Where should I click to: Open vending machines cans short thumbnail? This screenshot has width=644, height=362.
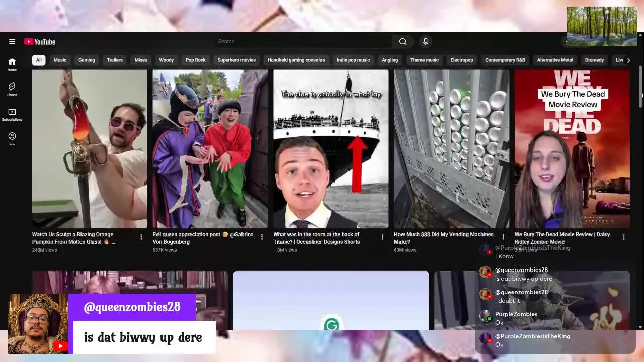pos(451,149)
